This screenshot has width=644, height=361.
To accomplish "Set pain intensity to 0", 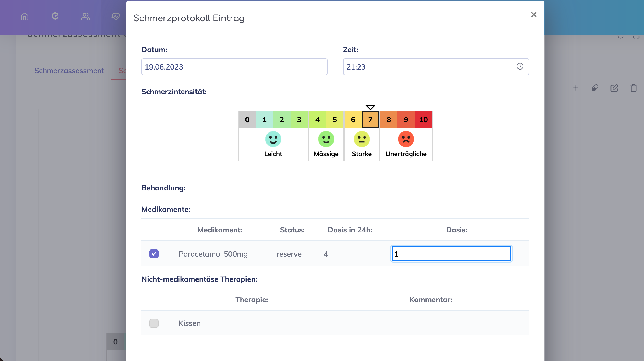I will (247, 120).
